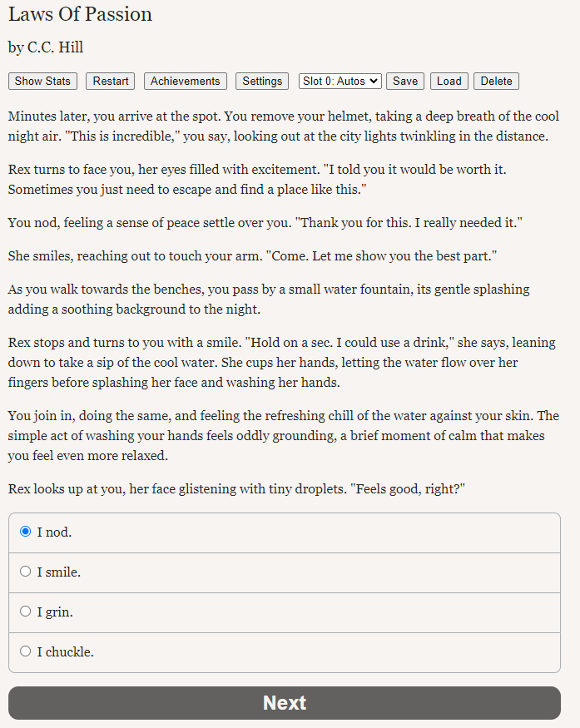Open the Show Stats screen
This screenshot has width=580, height=728.
click(x=42, y=82)
